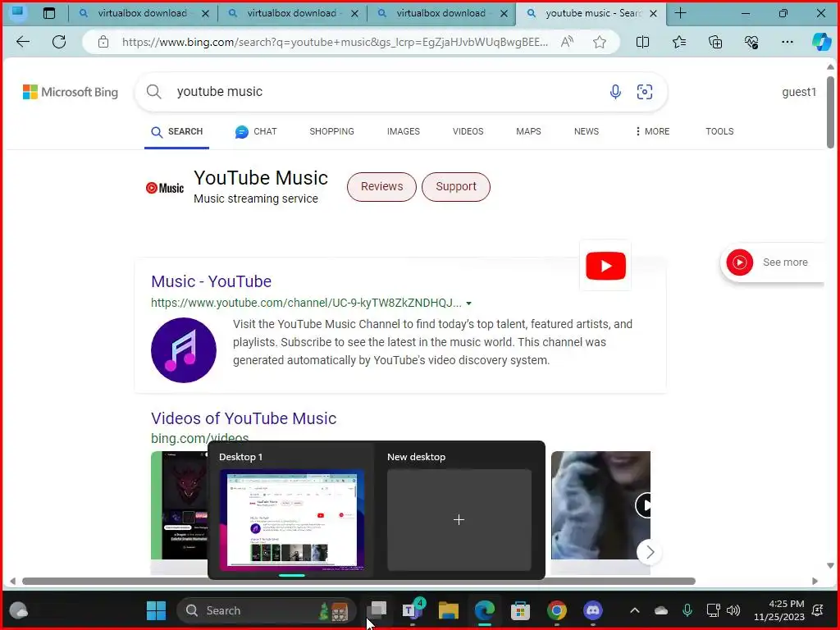Open split screen icon in toolbar

(642, 42)
